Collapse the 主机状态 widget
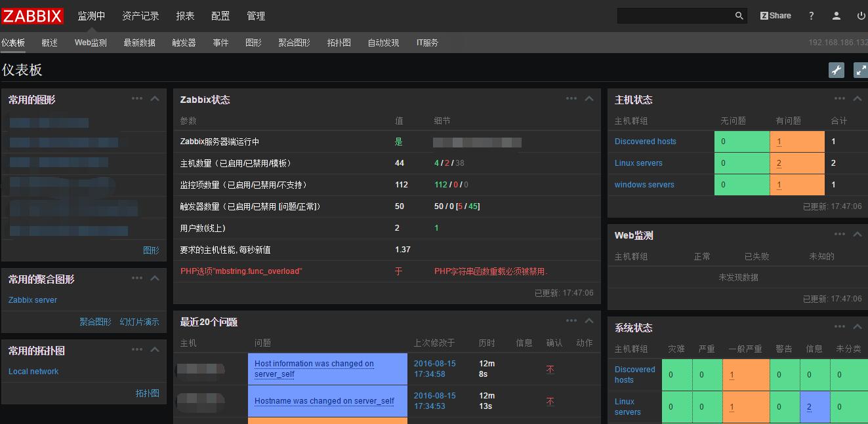 click(858, 98)
